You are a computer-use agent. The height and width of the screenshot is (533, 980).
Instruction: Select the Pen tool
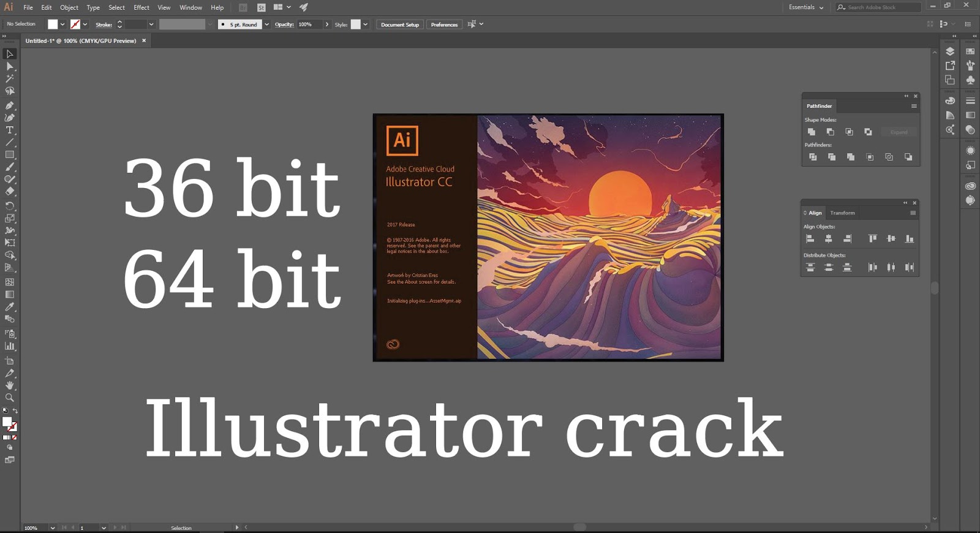pyautogui.click(x=10, y=105)
